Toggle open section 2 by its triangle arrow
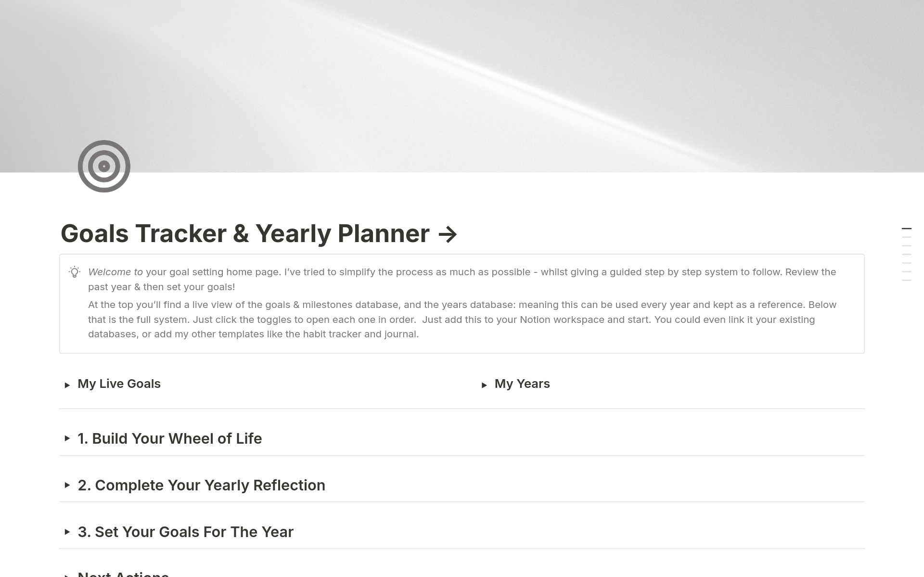The height and width of the screenshot is (577, 924). (67, 486)
